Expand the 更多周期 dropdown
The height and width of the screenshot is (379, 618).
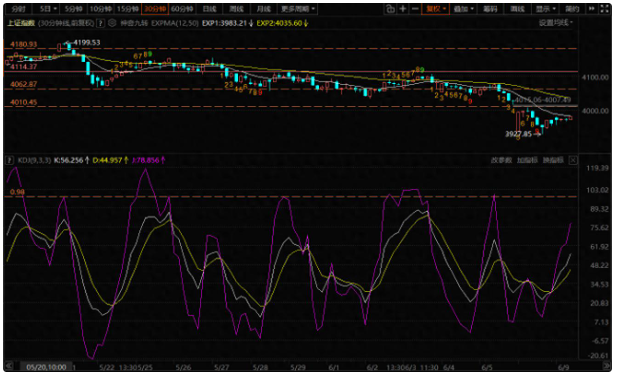coord(298,9)
